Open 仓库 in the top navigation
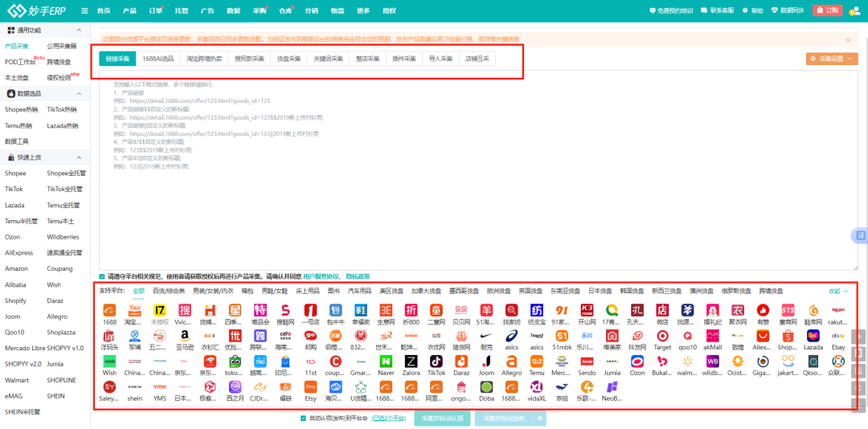Image resolution: width=868 pixels, height=429 pixels. 285,10
